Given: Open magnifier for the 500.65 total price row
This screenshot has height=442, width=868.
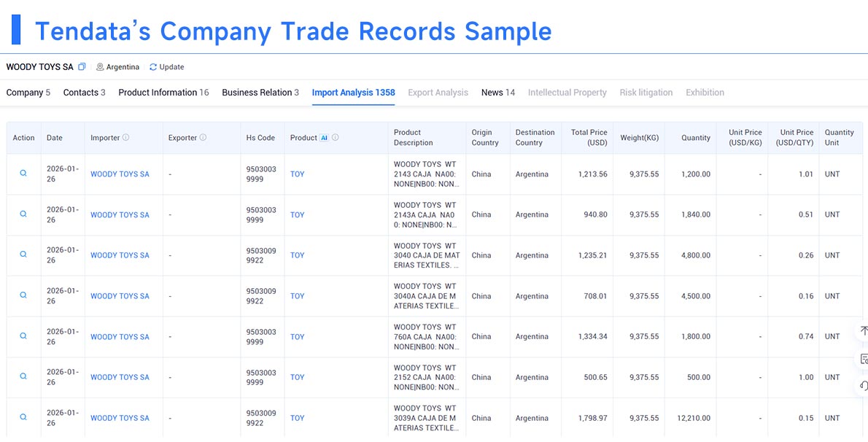Looking at the screenshot, I should [x=23, y=376].
